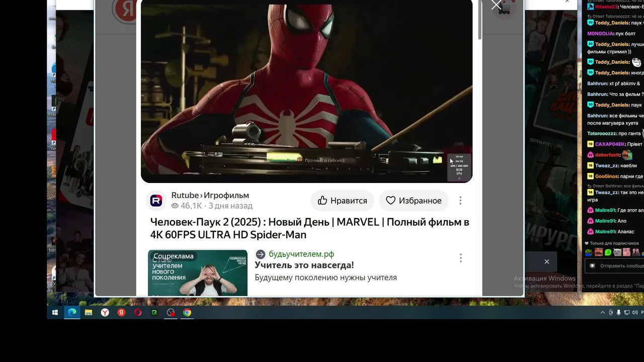
Task: Click the "3 дня назад" upload date
Action: (230, 206)
